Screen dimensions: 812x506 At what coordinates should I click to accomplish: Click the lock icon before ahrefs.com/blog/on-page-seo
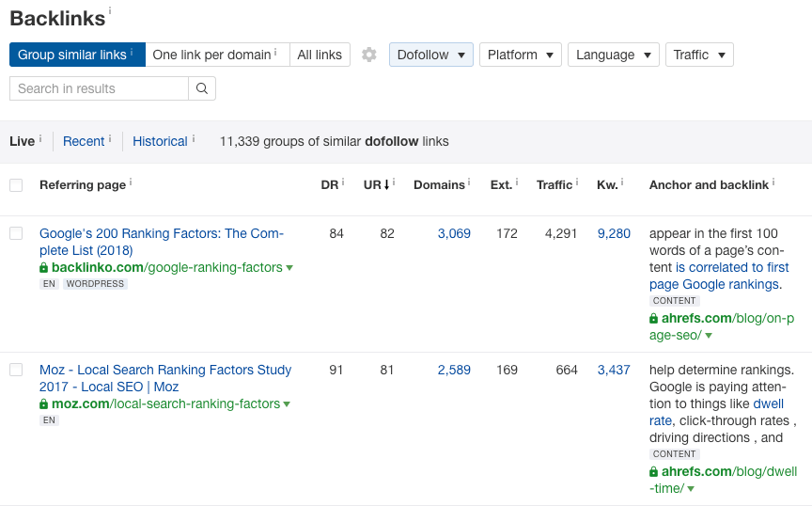(653, 318)
